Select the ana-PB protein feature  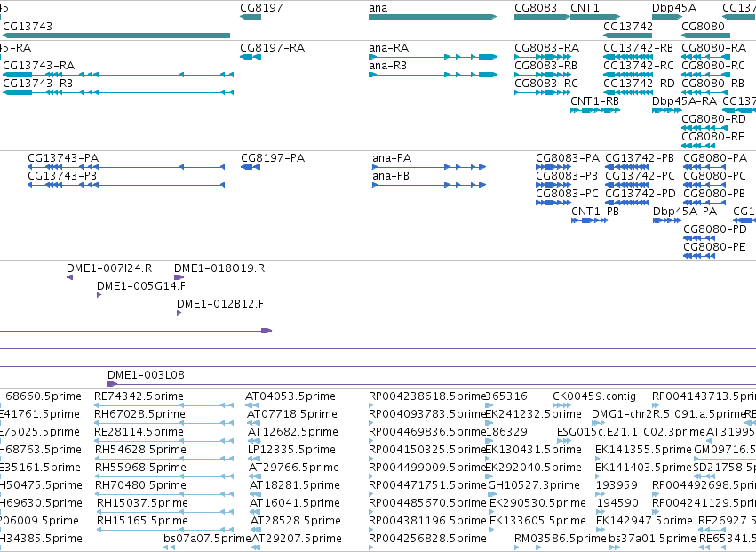429,185
